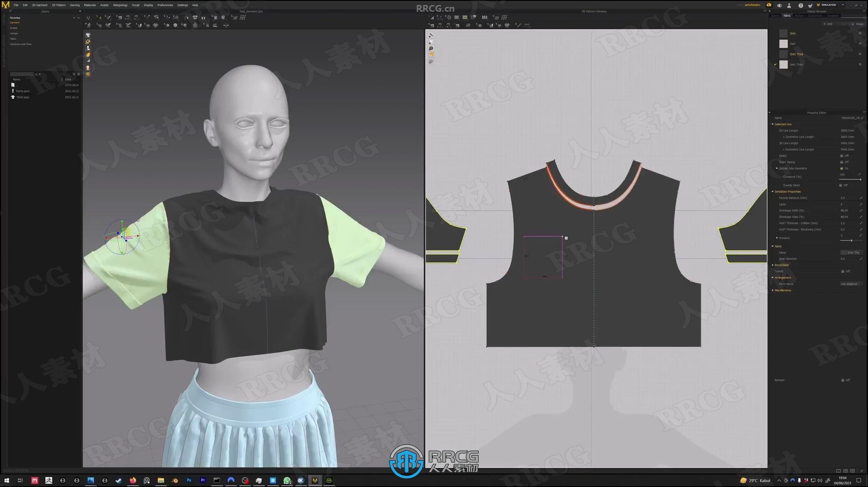Click the first 2D pattern toolbar icon

(431, 18)
